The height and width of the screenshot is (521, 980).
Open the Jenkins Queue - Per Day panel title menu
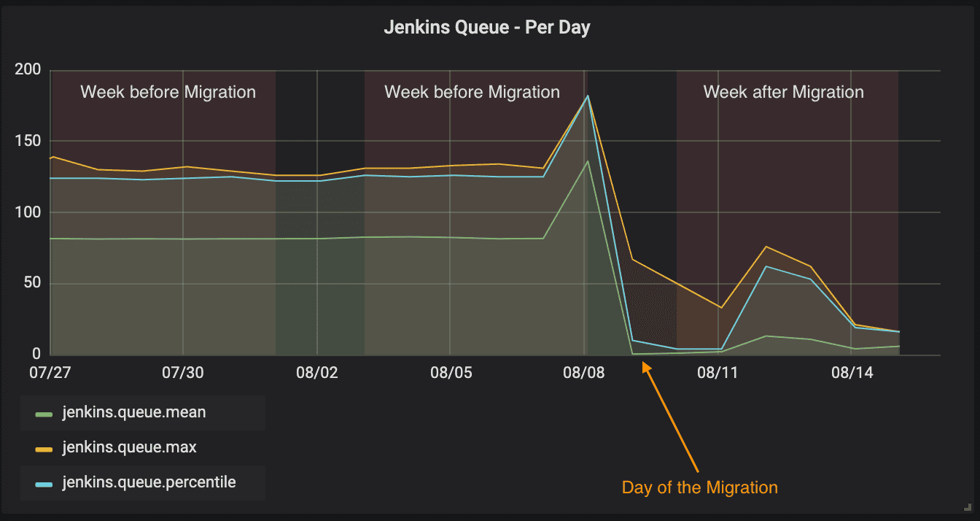487,28
